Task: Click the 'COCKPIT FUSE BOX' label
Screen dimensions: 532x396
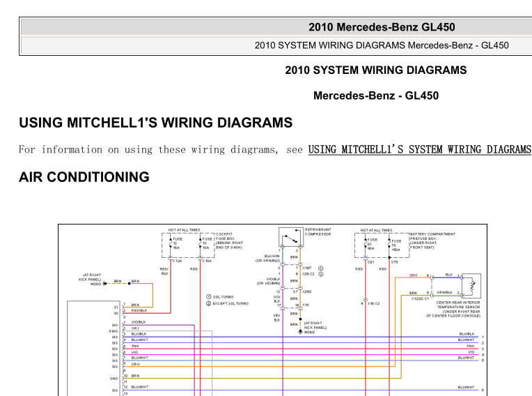Action: coord(225,236)
